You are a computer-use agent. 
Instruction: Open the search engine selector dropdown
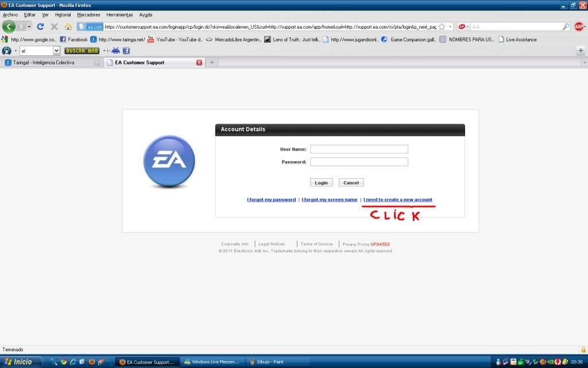[467, 26]
